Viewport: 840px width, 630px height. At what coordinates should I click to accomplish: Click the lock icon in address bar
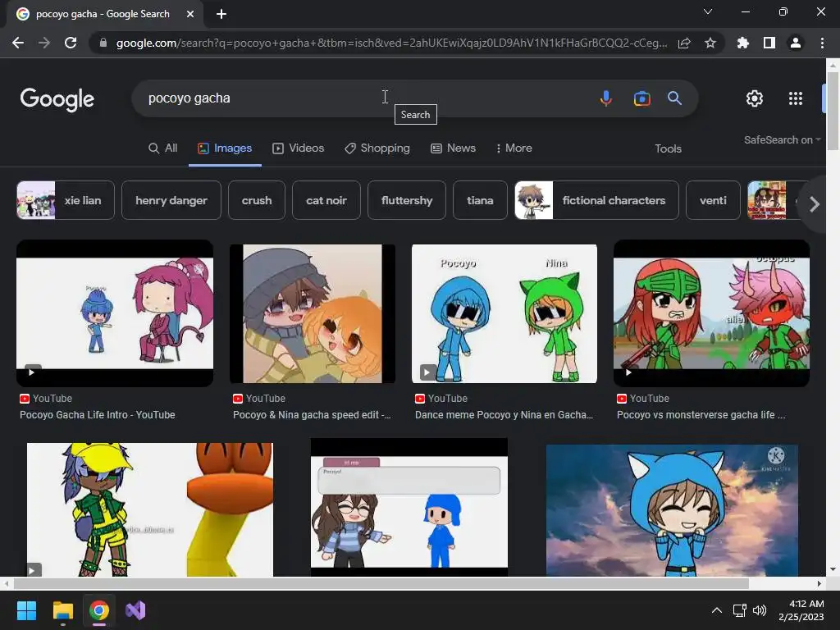point(103,43)
